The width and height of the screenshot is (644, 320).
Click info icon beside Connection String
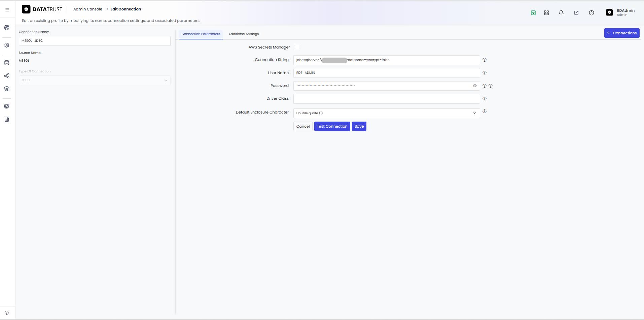point(485,60)
